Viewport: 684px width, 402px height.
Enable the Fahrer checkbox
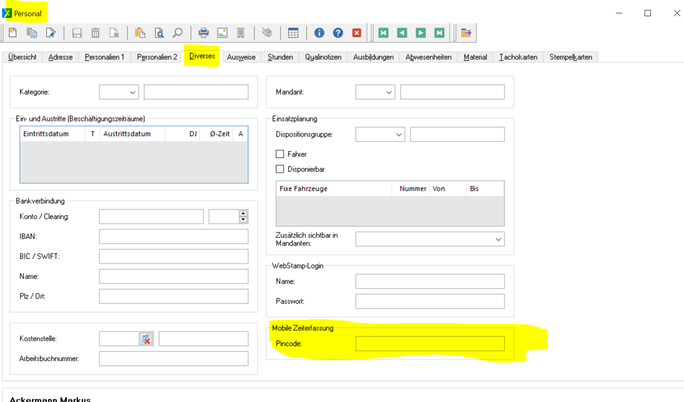click(280, 154)
